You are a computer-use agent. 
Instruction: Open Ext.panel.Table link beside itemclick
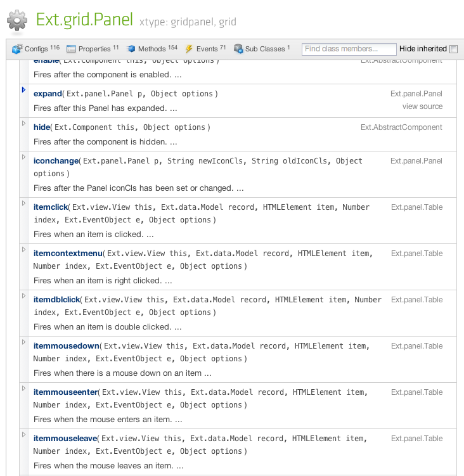pos(416,207)
